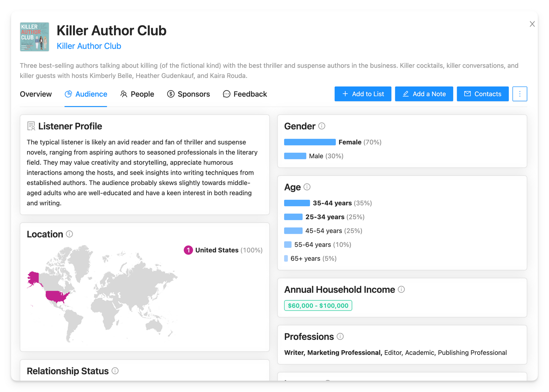
Task: Click the Killer Author Club cover thumbnail
Action: pyautogui.click(x=34, y=37)
